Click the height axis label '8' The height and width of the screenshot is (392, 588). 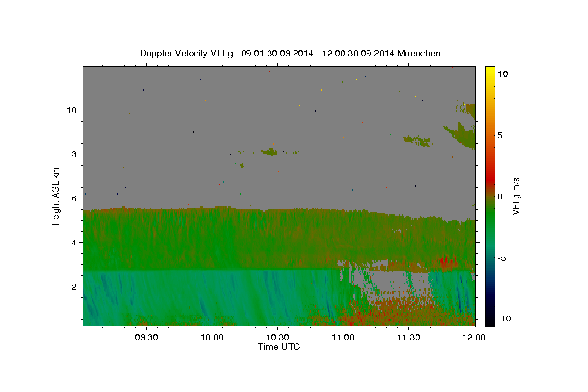pyautogui.click(x=74, y=154)
